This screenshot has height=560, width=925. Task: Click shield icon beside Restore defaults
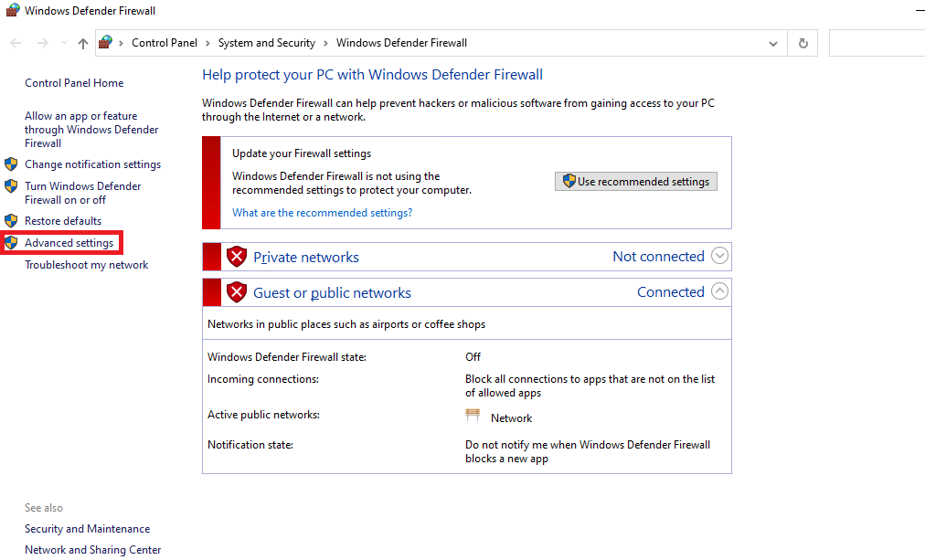pos(11,221)
